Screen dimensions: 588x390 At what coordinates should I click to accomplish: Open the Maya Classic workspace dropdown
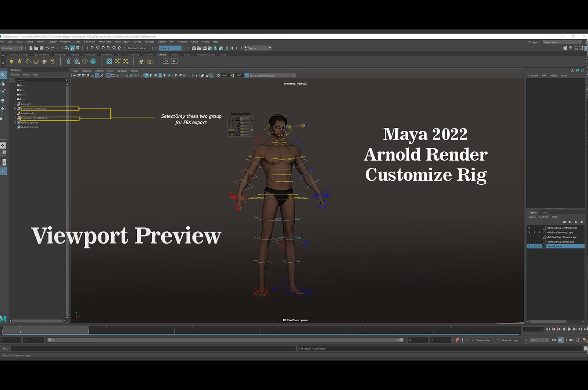pos(562,42)
